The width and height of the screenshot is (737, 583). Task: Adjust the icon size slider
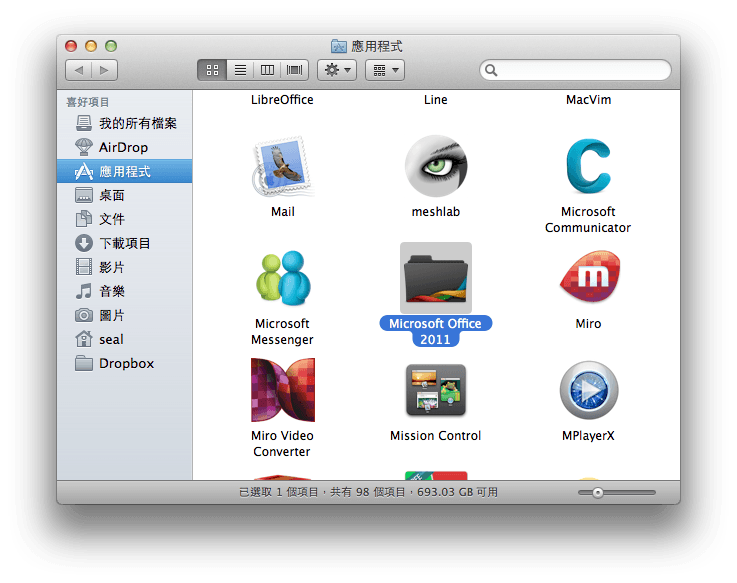coord(597,493)
